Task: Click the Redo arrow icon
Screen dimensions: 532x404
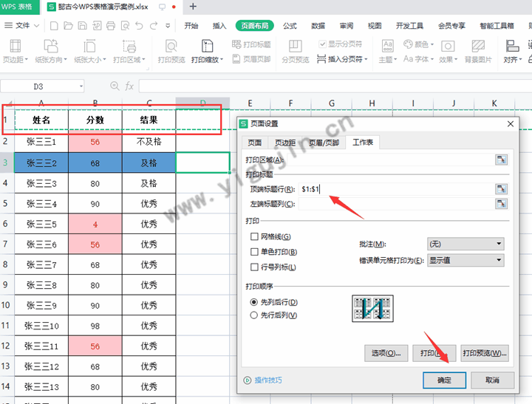Action: 154,26
